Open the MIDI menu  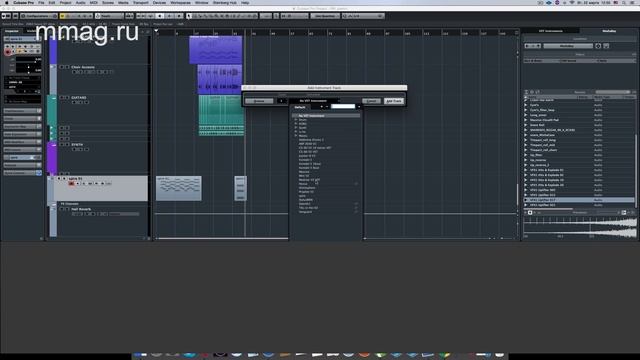(93, 2)
